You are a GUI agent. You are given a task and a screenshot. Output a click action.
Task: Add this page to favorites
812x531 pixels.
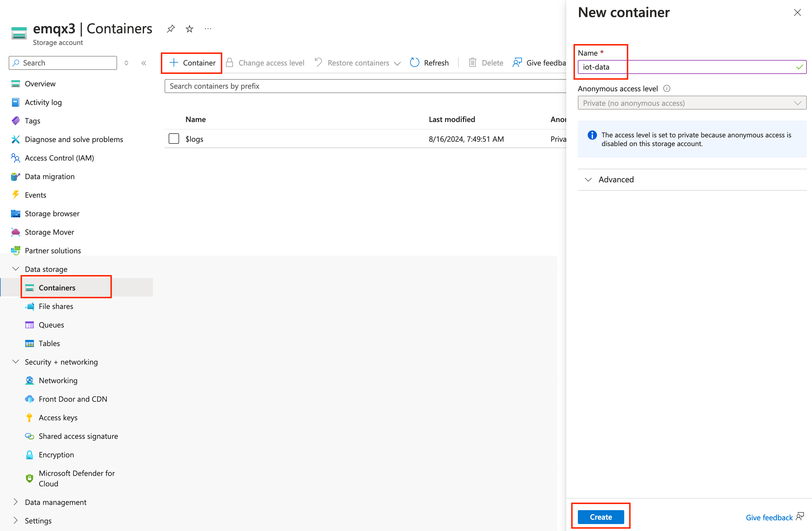(x=189, y=29)
